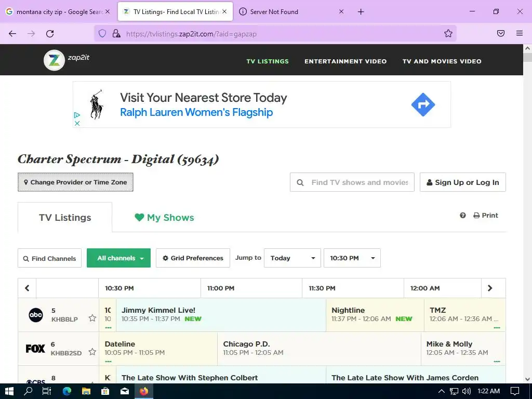
Task: Open a new browser tab
Action: (361, 12)
